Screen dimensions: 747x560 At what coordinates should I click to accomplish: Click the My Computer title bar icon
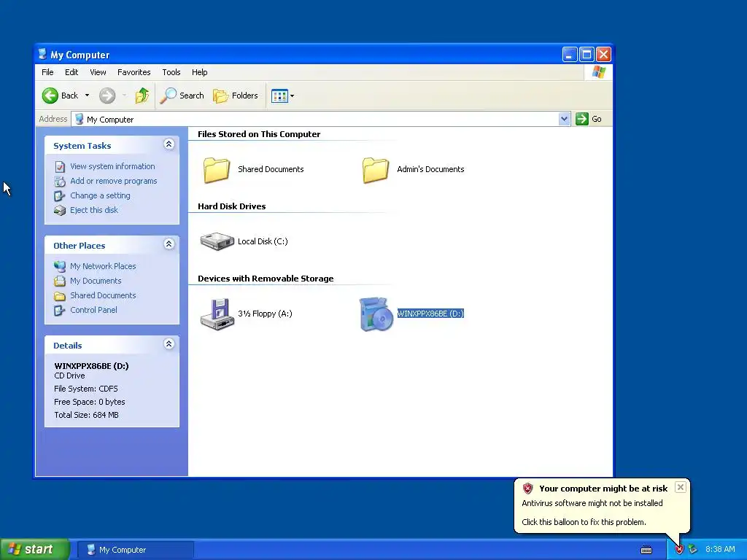click(43, 54)
